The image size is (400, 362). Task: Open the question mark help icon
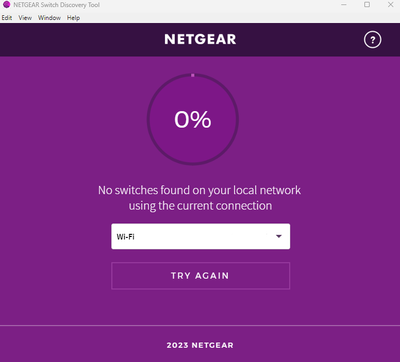[x=372, y=40]
